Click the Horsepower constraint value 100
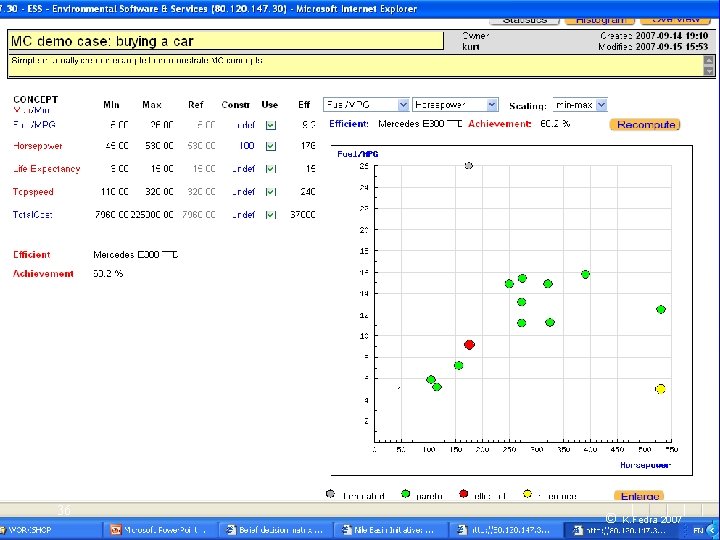720x540 pixels. tap(246, 146)
